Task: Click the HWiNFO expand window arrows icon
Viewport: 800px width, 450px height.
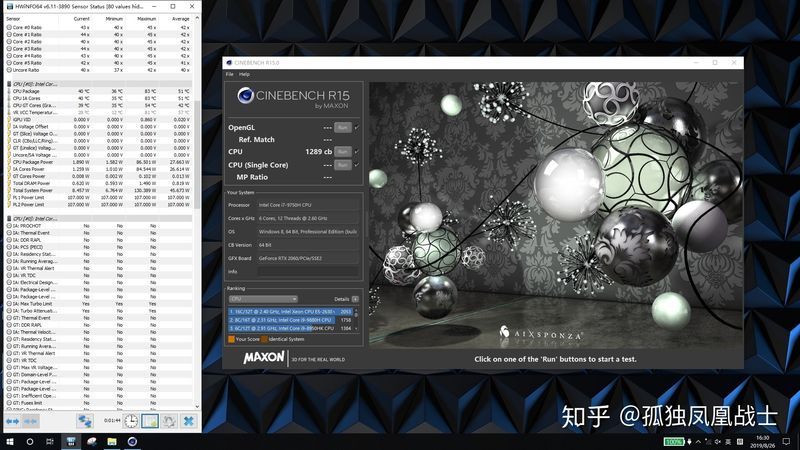Action: coord(12,421)
